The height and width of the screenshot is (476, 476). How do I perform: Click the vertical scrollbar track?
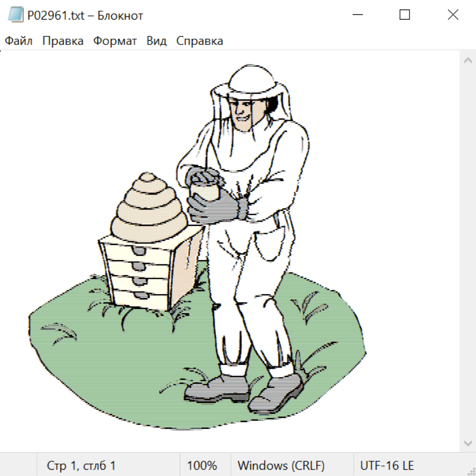(468, 251)
